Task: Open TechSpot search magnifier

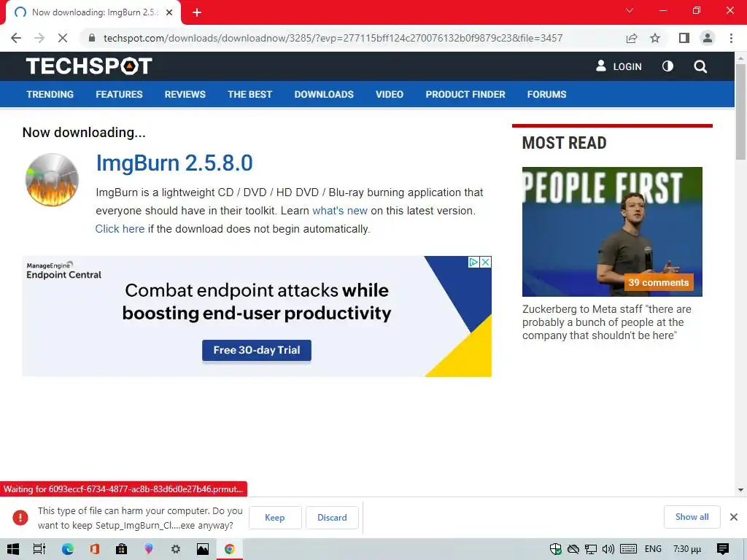Action: 700,66
